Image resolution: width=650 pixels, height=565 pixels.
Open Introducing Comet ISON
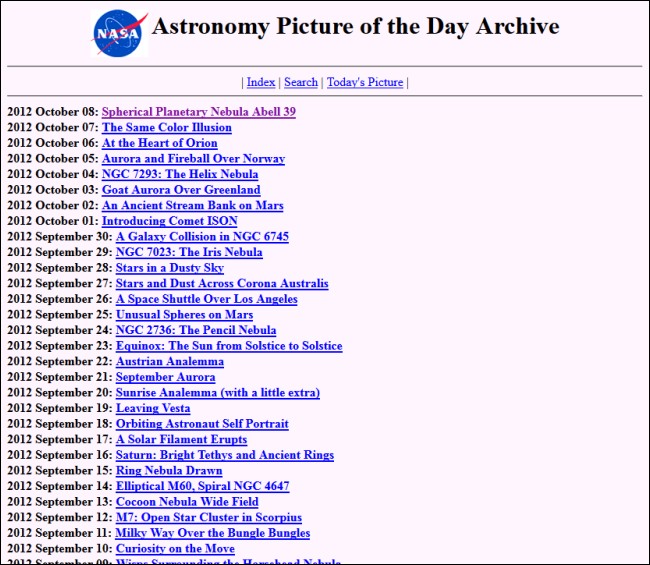[x=170, y=221]
